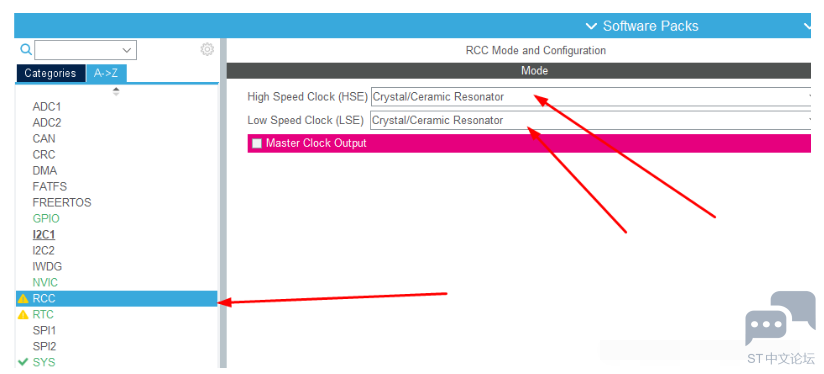Screen dimensions: 824x374
Task: Click the 'High Speed Clock (HSE)' label
Action: point(307,97)
